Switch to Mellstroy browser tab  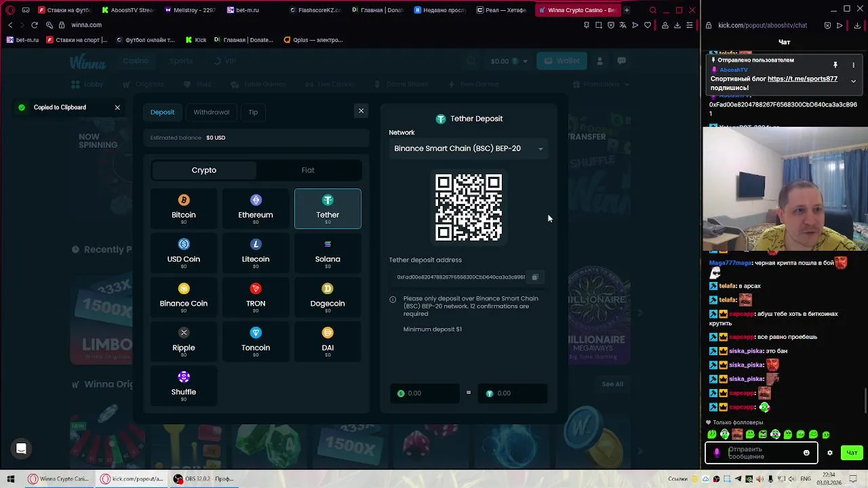pos(190,10)
